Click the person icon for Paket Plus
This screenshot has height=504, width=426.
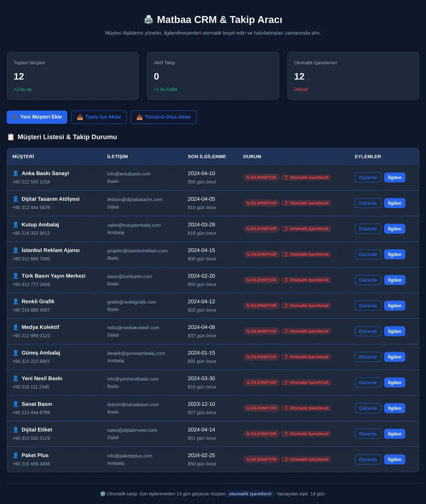[16, 455]
